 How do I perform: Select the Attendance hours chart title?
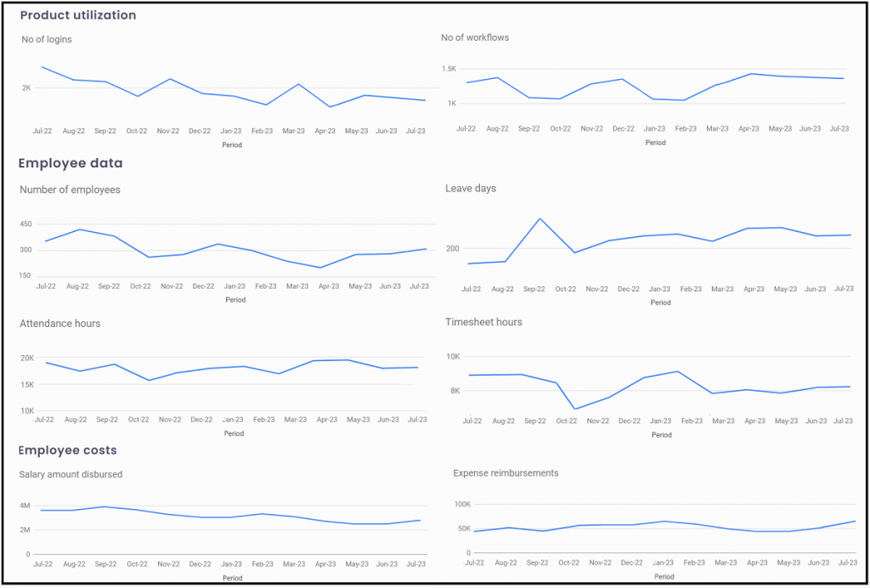point(60,324)
